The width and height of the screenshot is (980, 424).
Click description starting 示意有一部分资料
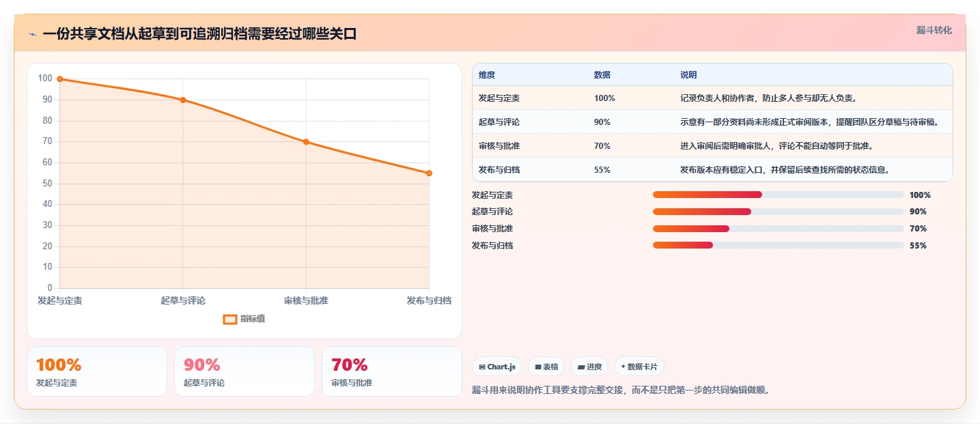809,122
